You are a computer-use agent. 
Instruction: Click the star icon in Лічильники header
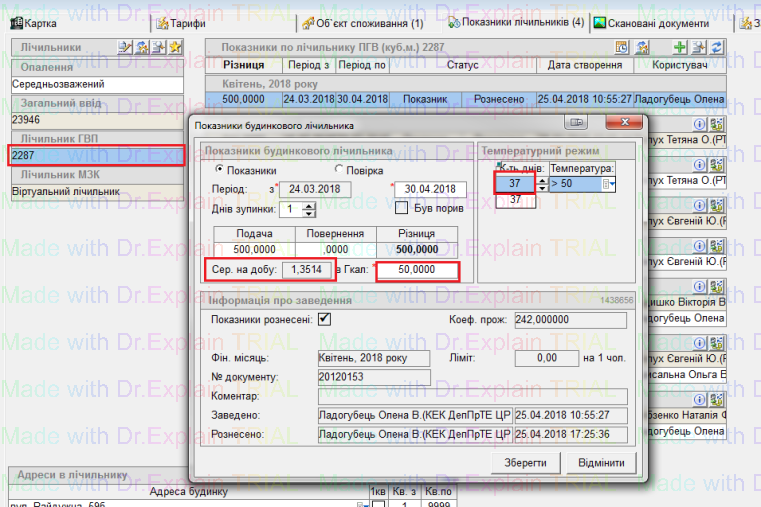click(176, 47)
